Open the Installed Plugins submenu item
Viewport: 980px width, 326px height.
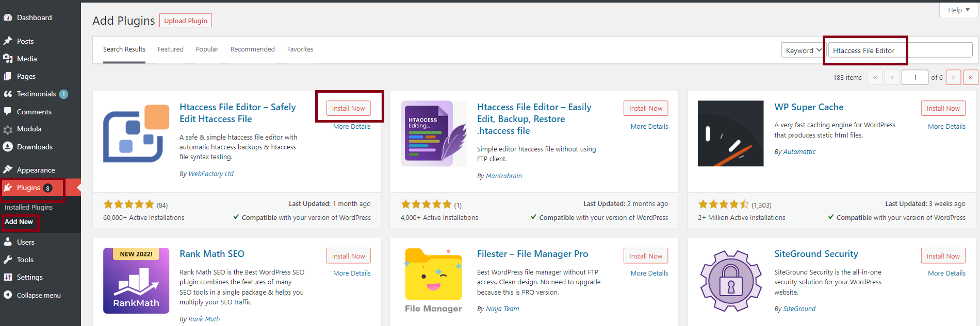(x=29, y=207)
